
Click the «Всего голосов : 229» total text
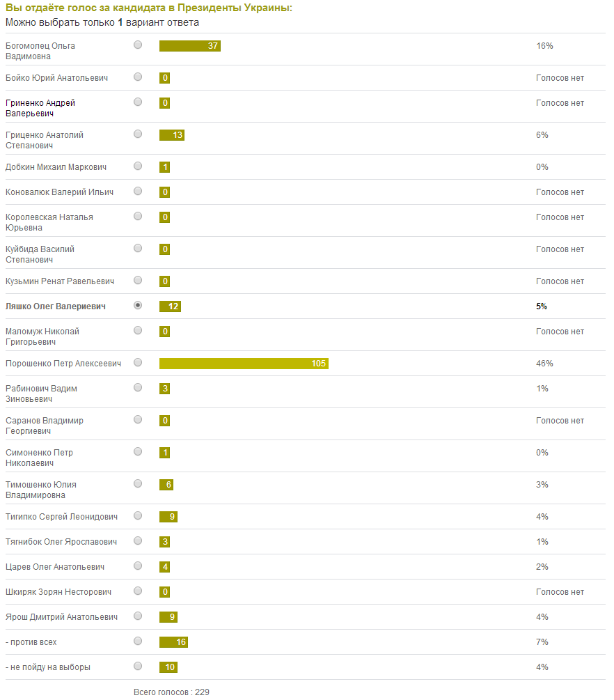pos(171,692)
